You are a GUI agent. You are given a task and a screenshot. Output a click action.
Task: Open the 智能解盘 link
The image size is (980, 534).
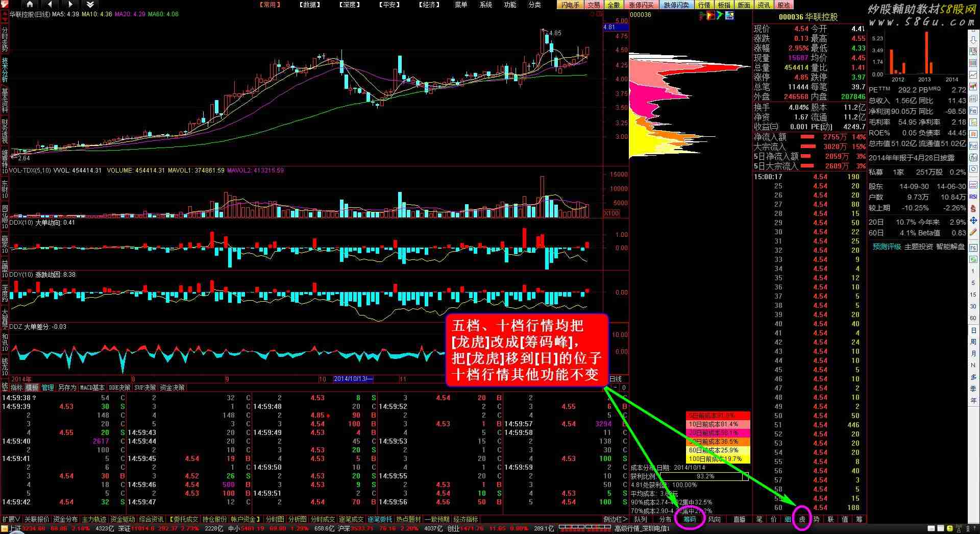[950, 247]
